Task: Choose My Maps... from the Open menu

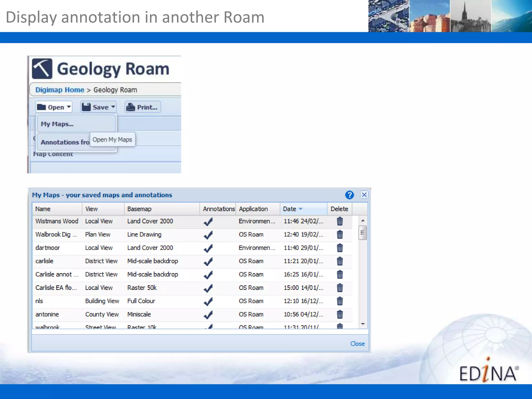Action: click(x=76, y=124)
